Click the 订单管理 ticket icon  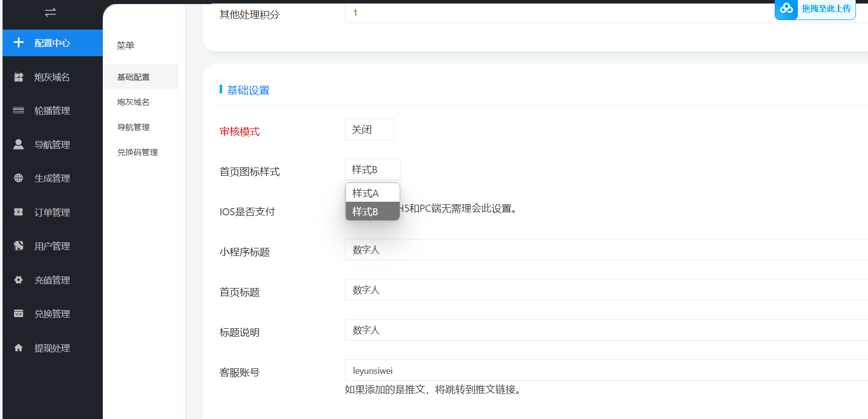19,212
